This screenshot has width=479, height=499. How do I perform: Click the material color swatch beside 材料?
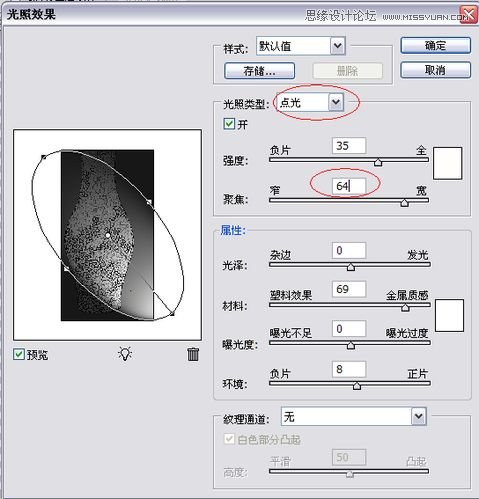(449, 315)
